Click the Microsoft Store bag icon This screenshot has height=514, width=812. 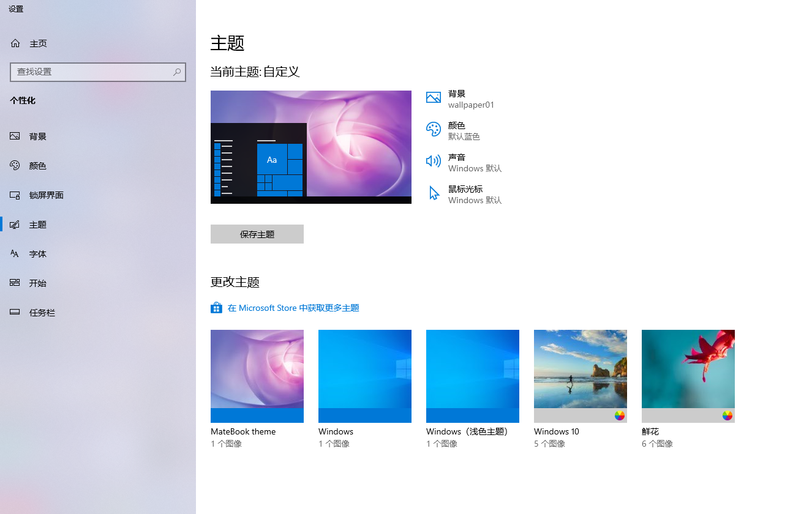coord(216,308)
